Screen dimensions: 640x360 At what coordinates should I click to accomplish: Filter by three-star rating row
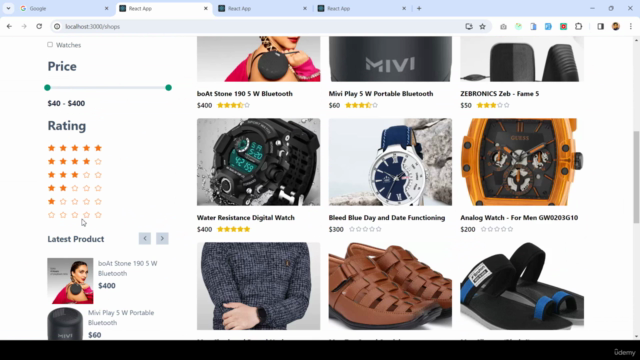tap(75, 175)
